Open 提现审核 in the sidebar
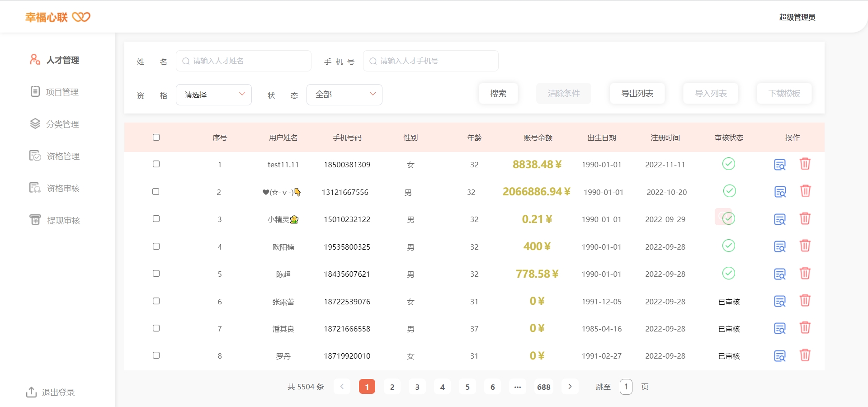The image size is (868, 407). point(55,220)
